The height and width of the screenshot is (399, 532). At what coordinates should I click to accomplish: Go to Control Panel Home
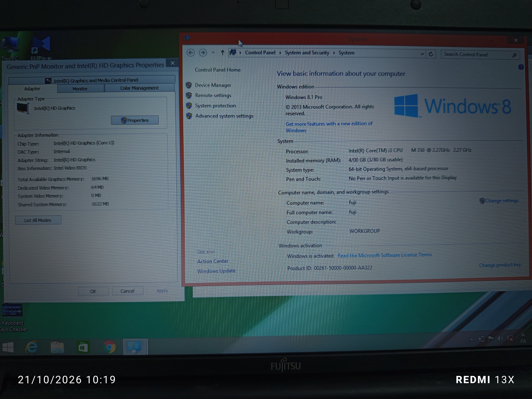click(x=218, y=70)
